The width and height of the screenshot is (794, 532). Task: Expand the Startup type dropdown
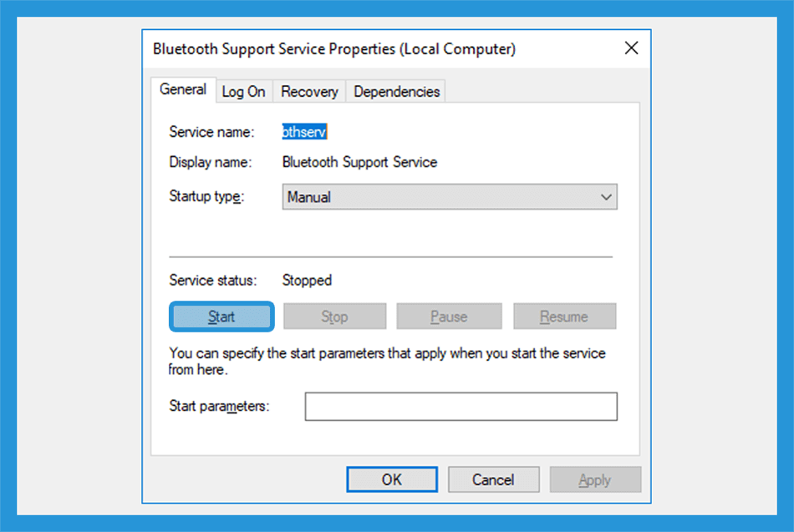pos(450,198)
